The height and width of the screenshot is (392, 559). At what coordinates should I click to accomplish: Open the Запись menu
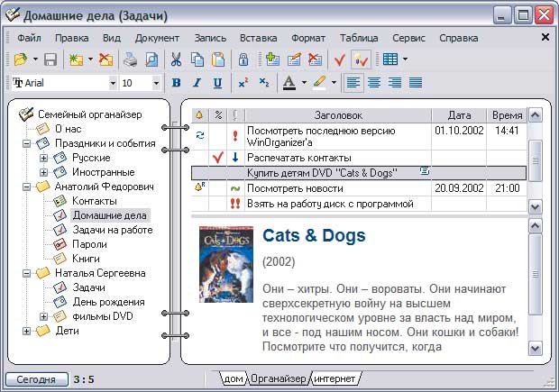[x=210, y=38]
